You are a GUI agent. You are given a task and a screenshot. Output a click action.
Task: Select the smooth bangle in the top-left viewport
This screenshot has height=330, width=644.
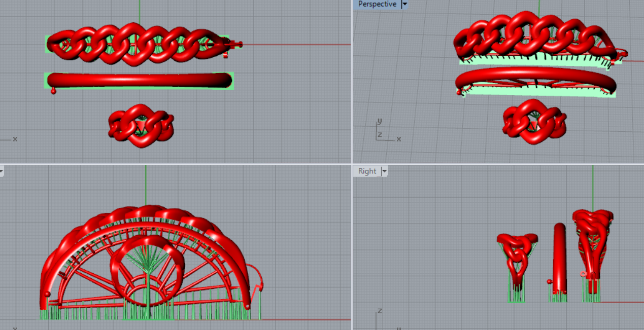139,80
